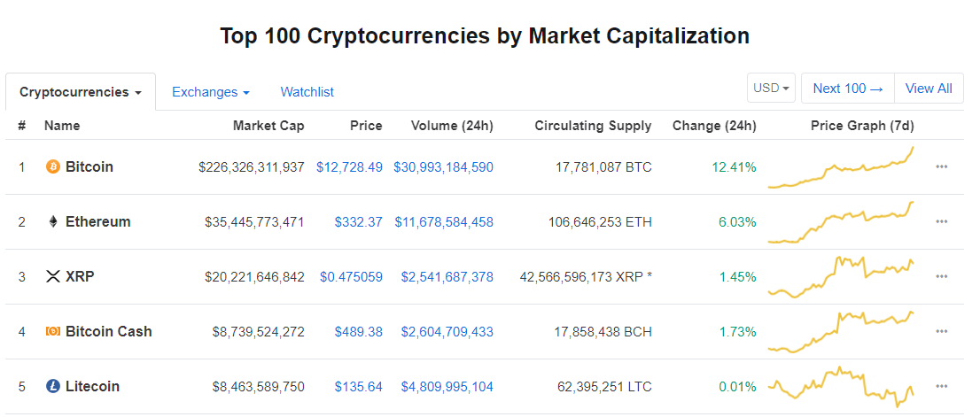Screen dimensions: 980x417
Task: Click the Bitcoin 7d price graph
Action: [x=841, y=167]
